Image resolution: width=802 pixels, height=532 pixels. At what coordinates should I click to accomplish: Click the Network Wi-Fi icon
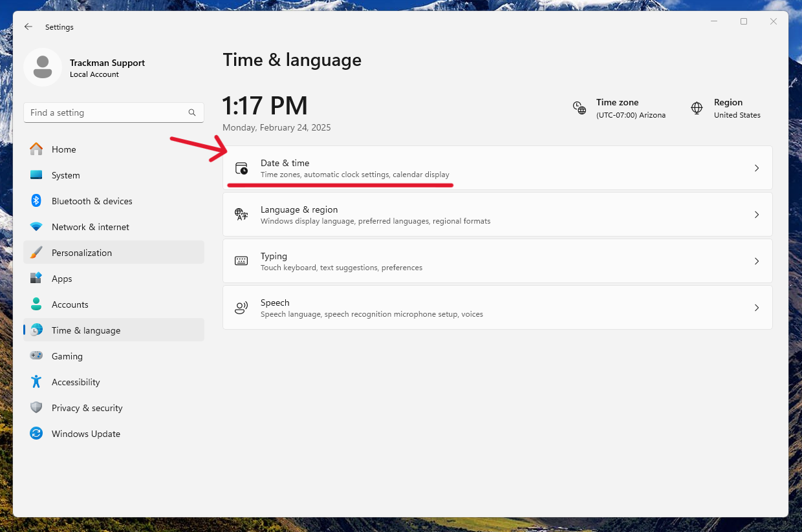coord(37,227)
